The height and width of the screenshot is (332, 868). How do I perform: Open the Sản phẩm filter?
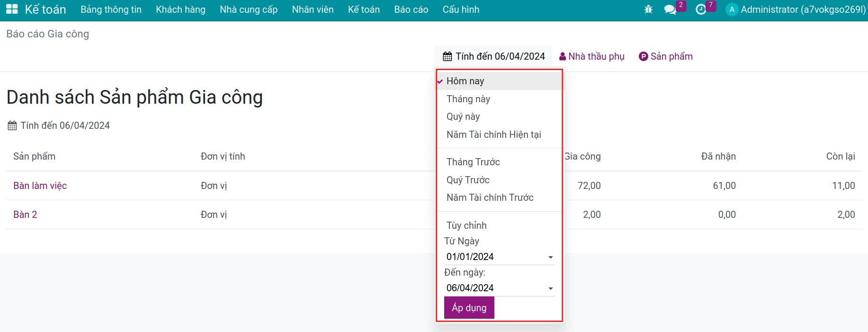tap(665, 57)
